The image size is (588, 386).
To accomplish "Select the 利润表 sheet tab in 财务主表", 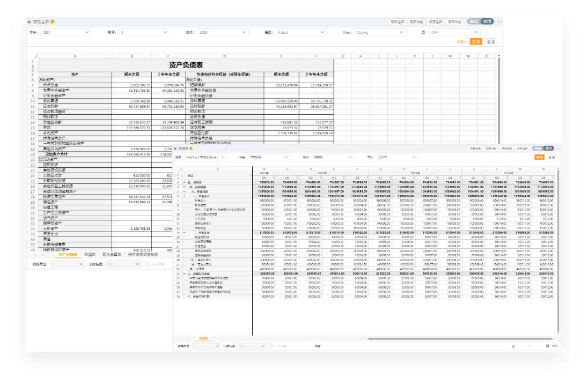I will pyautogui.click(x=90, y=255).
